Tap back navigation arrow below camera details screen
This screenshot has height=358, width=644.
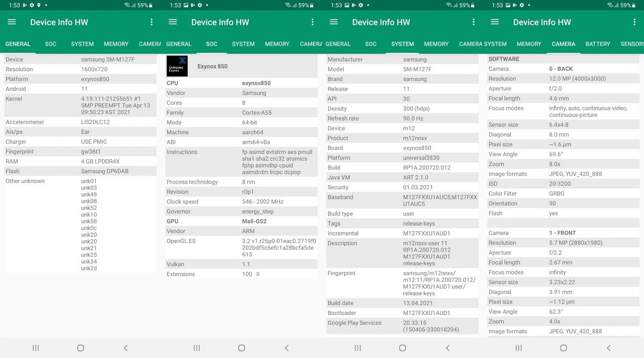click(x=608, y=348)
